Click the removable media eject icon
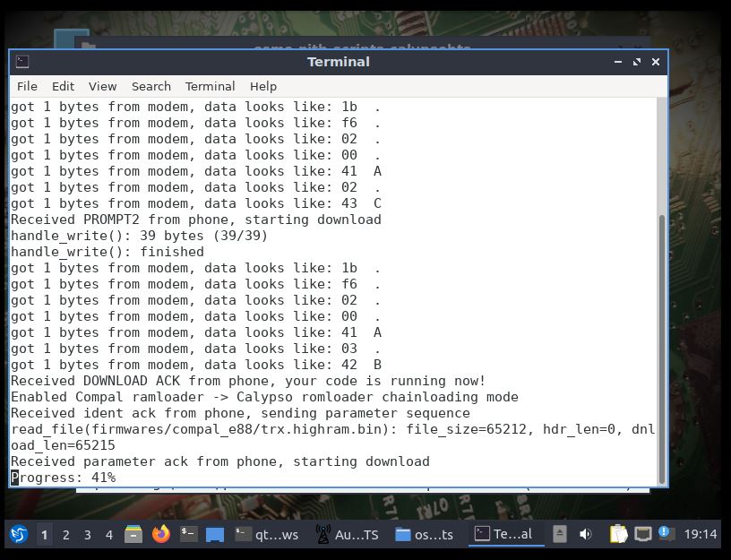This screenshot has width=731, height=560. point(559,534)
